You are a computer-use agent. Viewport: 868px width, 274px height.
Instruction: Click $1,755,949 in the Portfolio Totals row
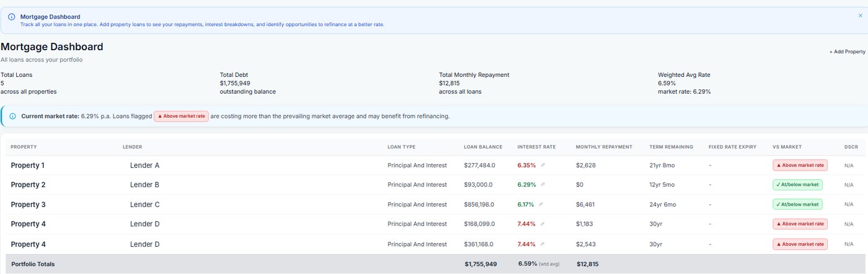[x=481, y=264]
